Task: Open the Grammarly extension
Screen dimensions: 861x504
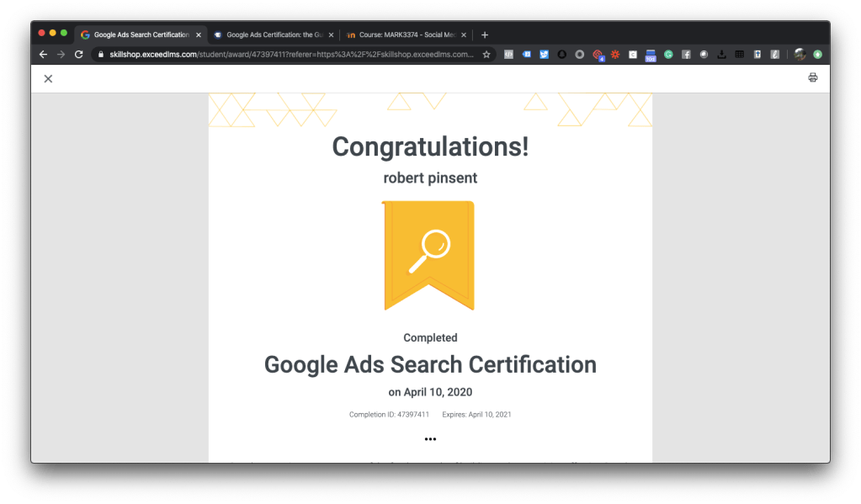Action: point(668,54)
